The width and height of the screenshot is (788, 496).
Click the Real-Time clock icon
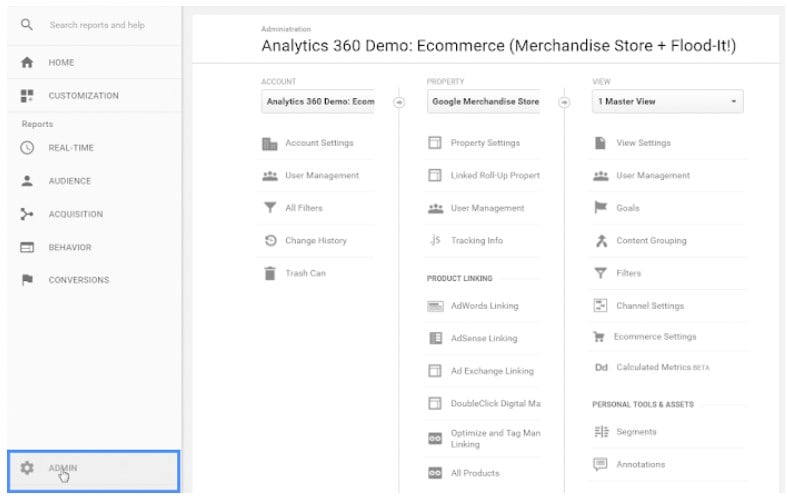(27, 148)
